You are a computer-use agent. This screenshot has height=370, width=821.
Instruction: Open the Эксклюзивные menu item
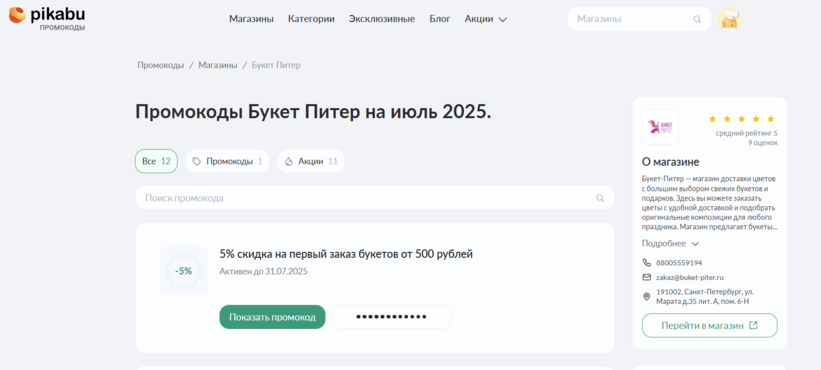(x=382, y=19)
